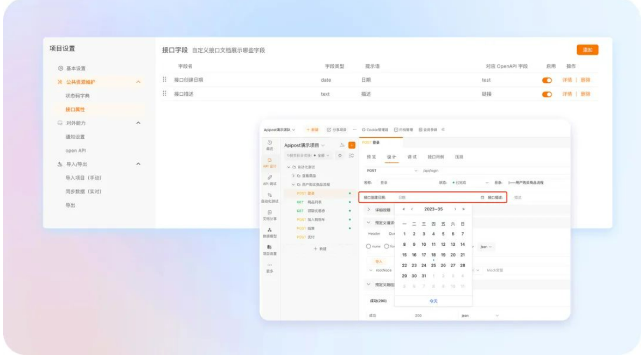This screenshot has width=644, height=356.
Task: Switch to the 调试 tab
Action: point(412,157)
